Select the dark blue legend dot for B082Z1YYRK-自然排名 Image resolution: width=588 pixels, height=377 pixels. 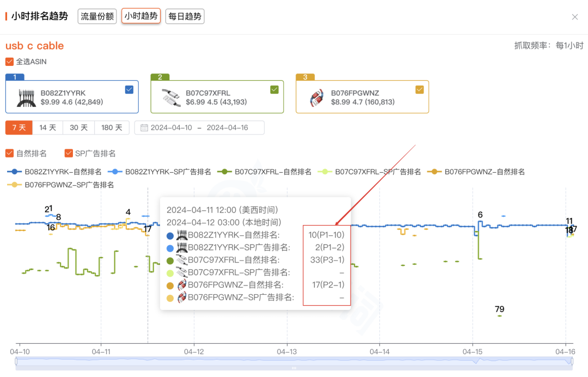click(x=15, y=171)
